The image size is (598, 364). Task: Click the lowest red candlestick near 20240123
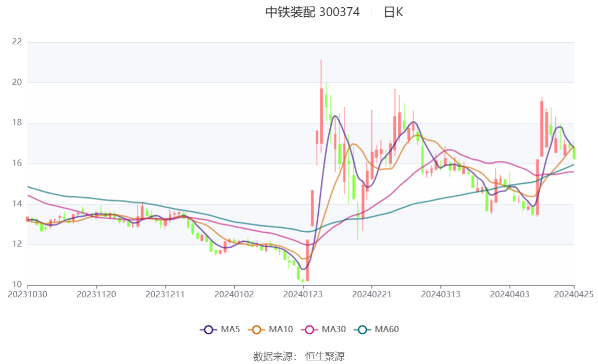coord(307,260)
